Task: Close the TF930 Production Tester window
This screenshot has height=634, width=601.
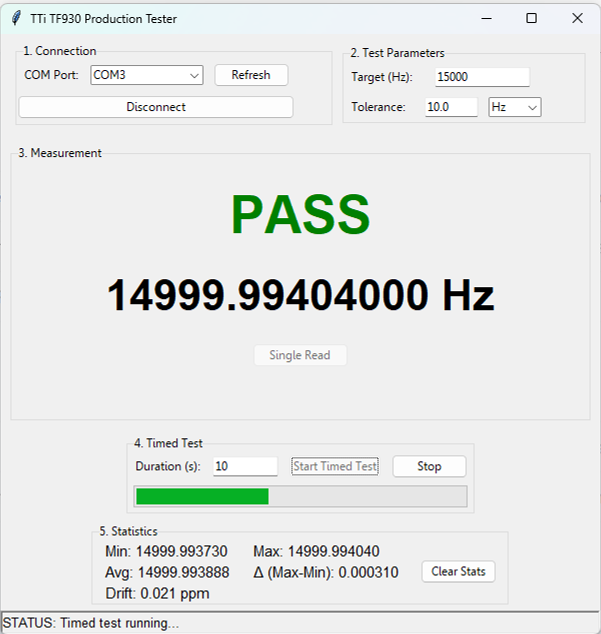Action: (x=577, y=18)
